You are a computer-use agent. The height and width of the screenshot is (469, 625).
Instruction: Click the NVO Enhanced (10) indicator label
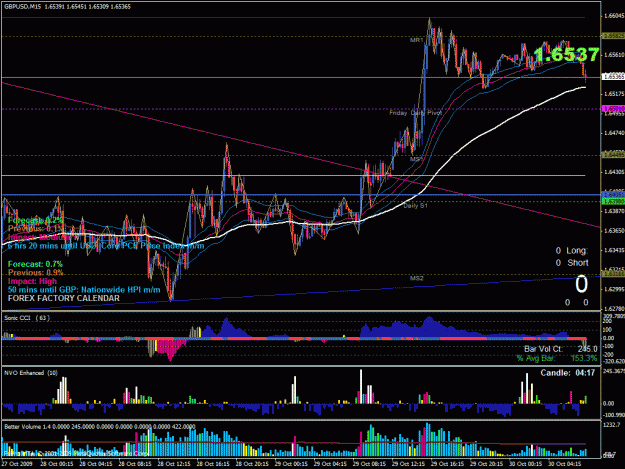tap(31, 373)
